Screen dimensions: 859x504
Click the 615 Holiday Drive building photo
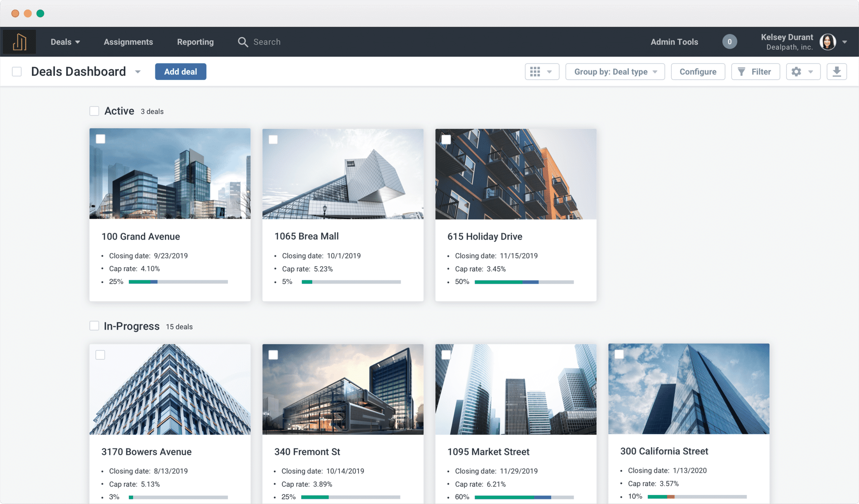click(516, 174)
